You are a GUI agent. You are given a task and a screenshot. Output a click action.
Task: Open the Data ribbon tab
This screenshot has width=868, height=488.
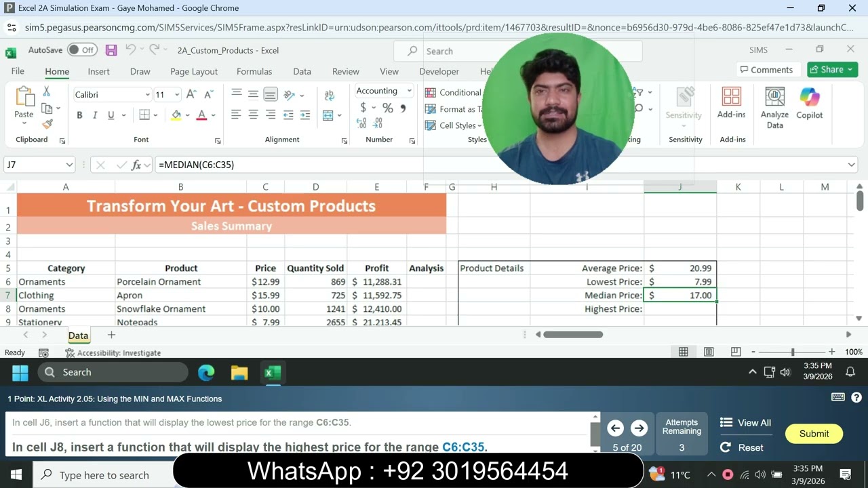click(302, 71)
